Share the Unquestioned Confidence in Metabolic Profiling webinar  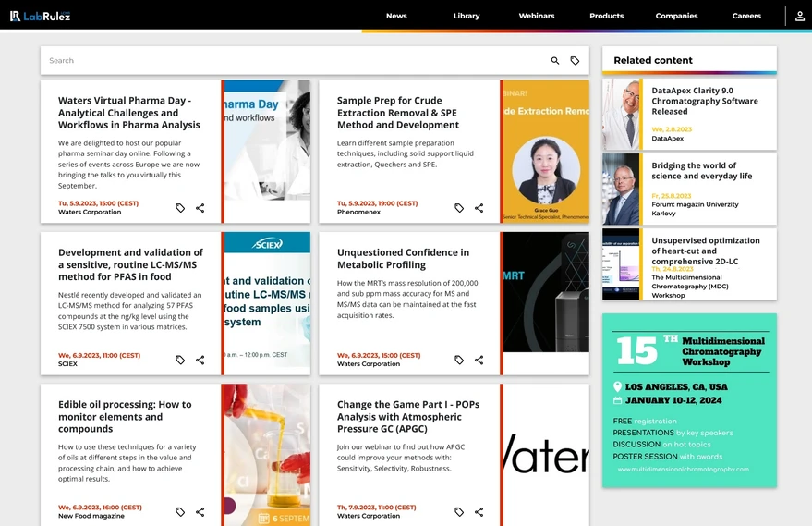point(479,360)
